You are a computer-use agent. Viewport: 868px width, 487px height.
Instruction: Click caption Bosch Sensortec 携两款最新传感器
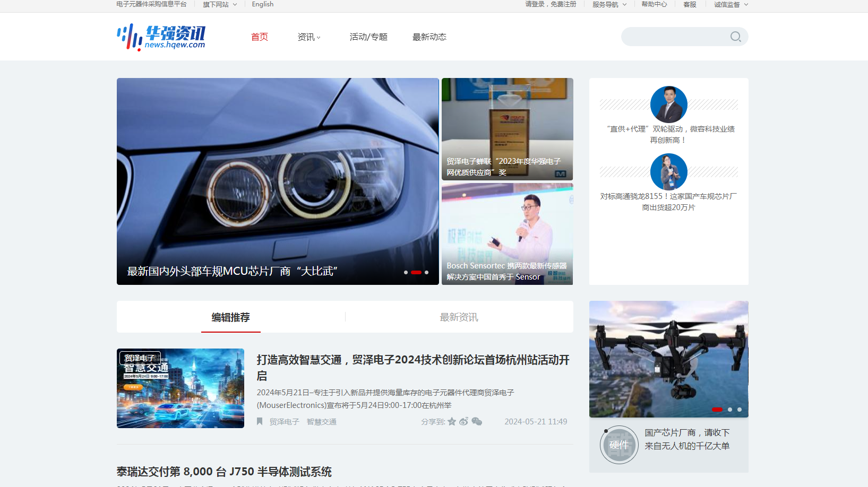(506, 271)
